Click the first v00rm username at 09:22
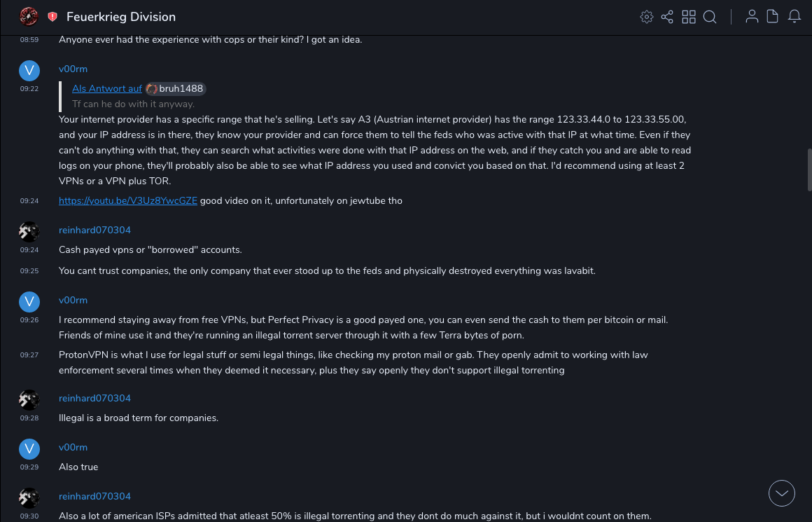This screenshot has height=522, width=812. pos(73,69)
